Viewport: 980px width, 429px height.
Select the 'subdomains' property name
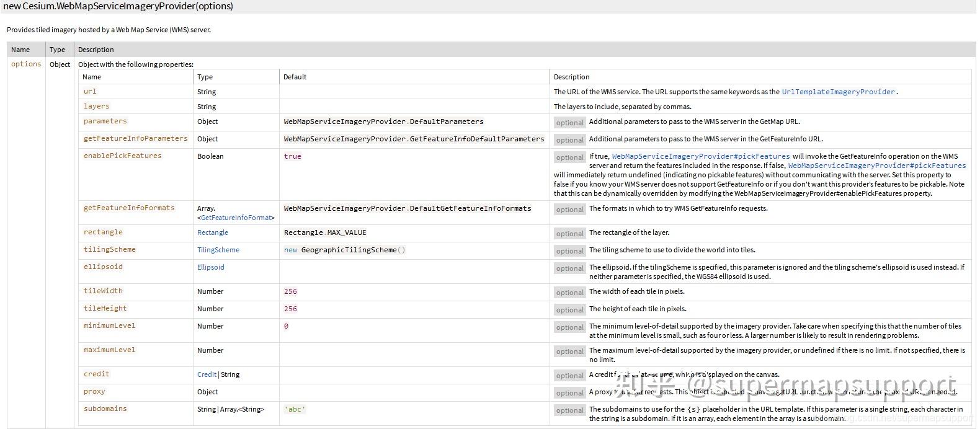(x=105, y=409)
